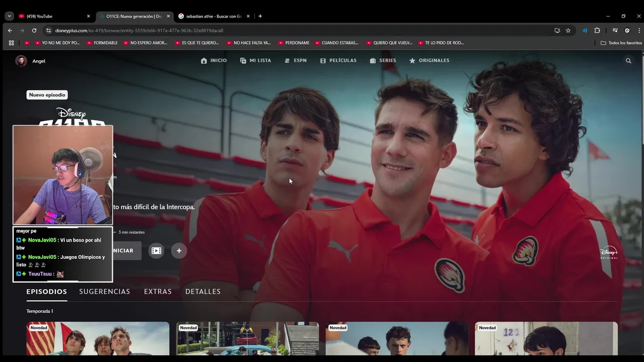The width and height of the screenshot is (644, 362).
Task: Open the first episode thumbnail with the flag
Action: pyautogui.click(x=98, y=338)
